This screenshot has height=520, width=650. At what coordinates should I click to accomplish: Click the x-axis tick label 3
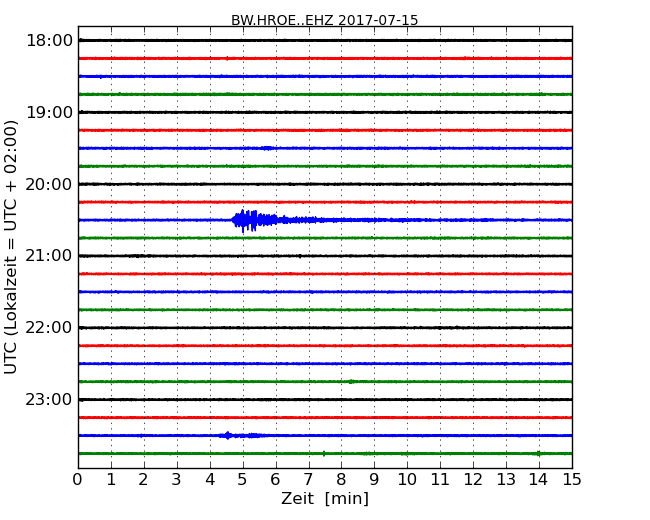(x=177, y=479)
